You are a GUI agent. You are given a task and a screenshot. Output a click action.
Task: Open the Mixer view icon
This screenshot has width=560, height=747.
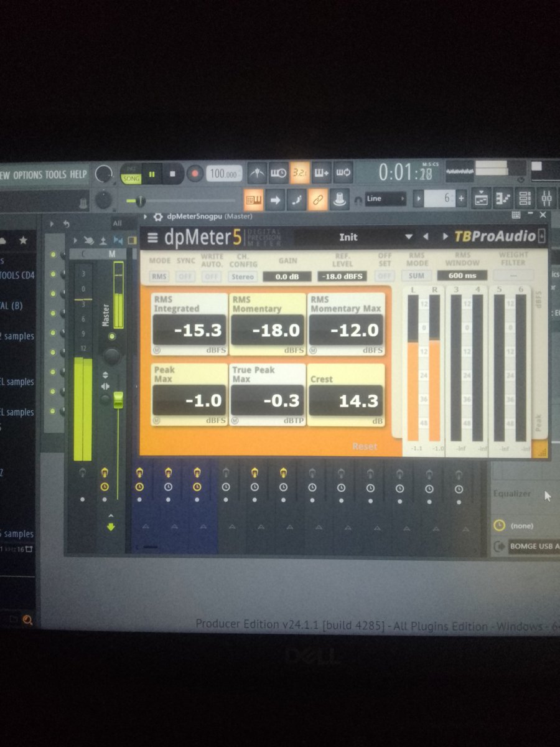tap(546, 199)
